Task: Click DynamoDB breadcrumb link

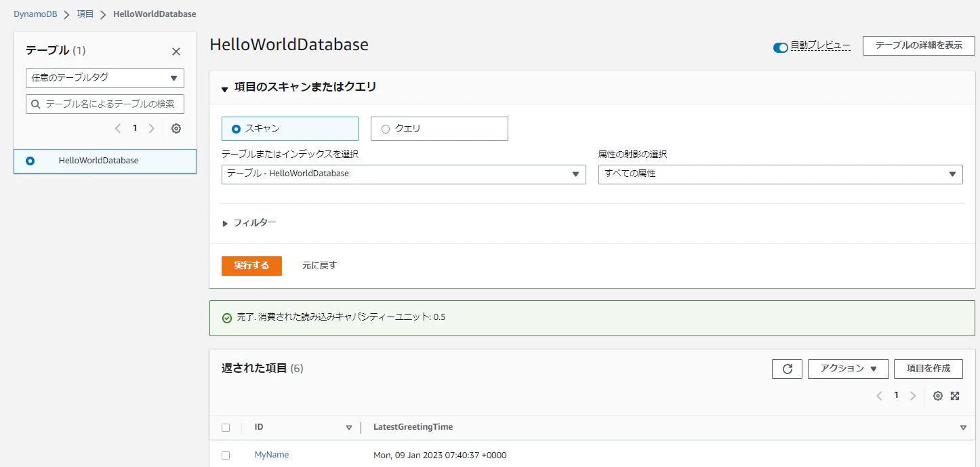Action: (x=35, y=14)
